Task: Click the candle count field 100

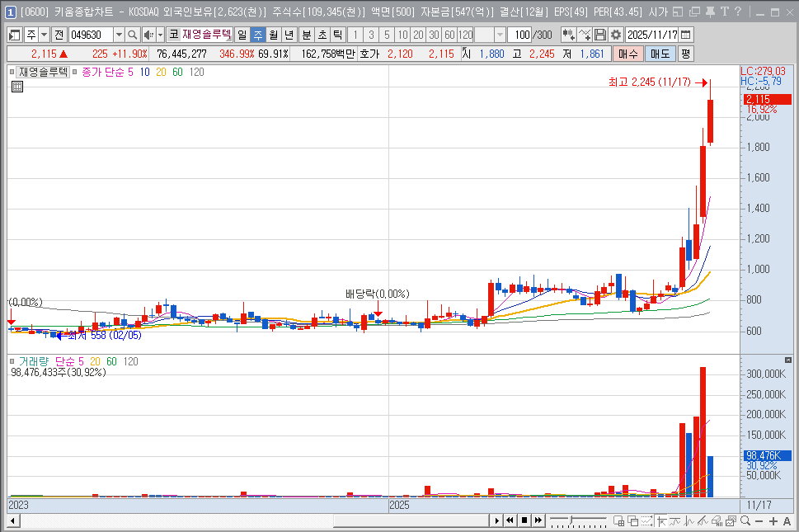Action: tap(519, 35)
